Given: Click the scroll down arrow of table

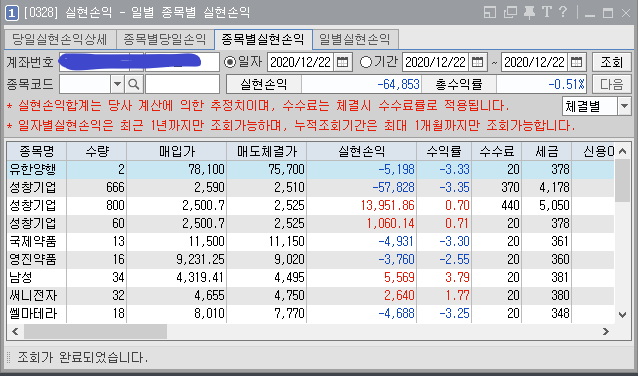Looking at the screenshot, I should point(622,314).
